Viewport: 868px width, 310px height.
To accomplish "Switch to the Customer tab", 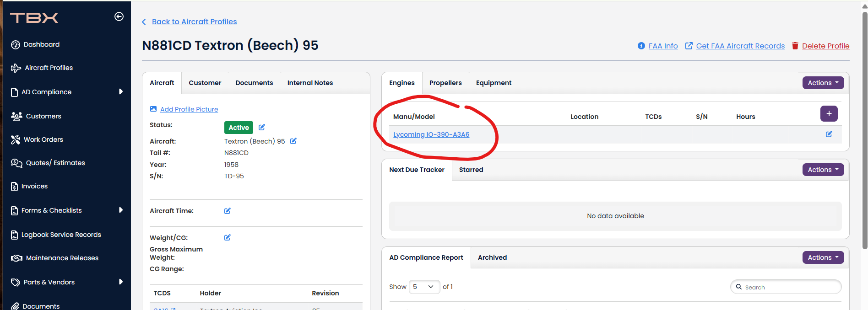I will coord(205,83).
